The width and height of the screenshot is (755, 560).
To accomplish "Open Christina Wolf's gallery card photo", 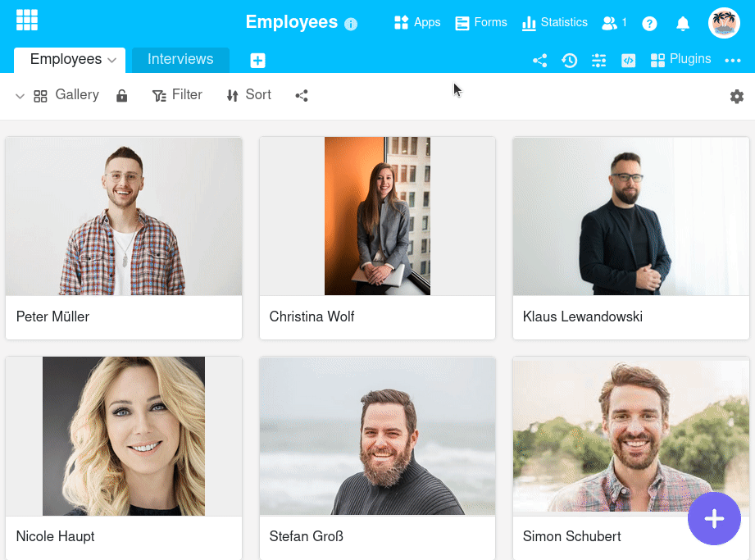I will click(377, 216).
